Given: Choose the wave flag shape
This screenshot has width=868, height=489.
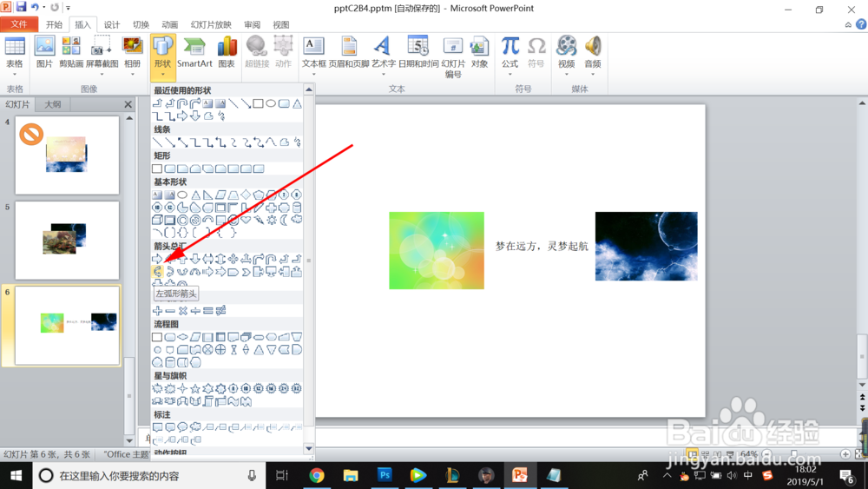Looking at the screenshot, I should point(233,401).
